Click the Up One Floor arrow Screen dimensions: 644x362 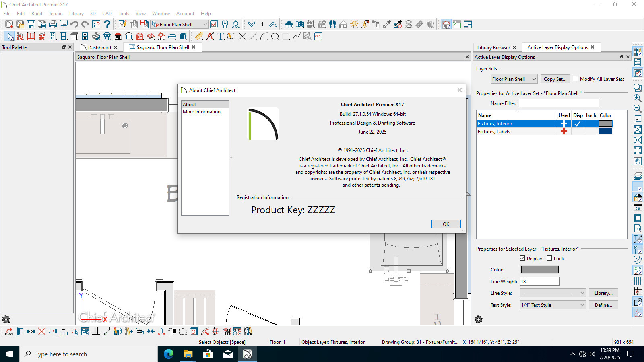click(273, 24)
